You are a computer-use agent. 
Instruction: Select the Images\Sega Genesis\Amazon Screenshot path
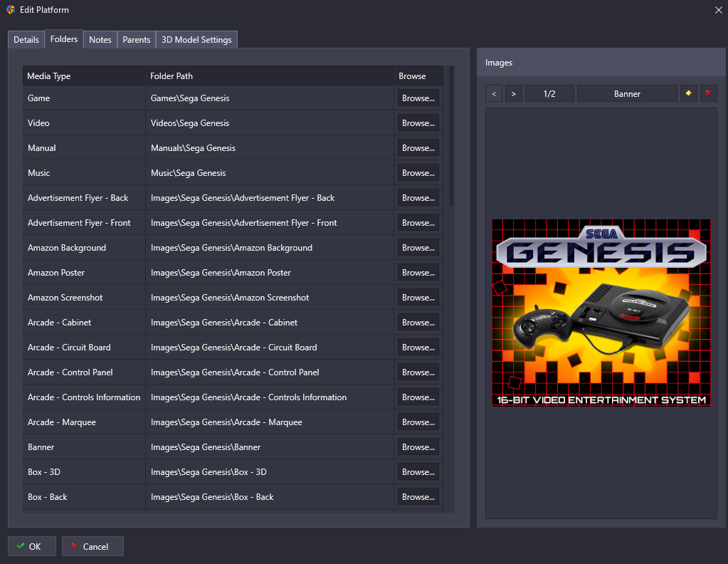point(270,298)
